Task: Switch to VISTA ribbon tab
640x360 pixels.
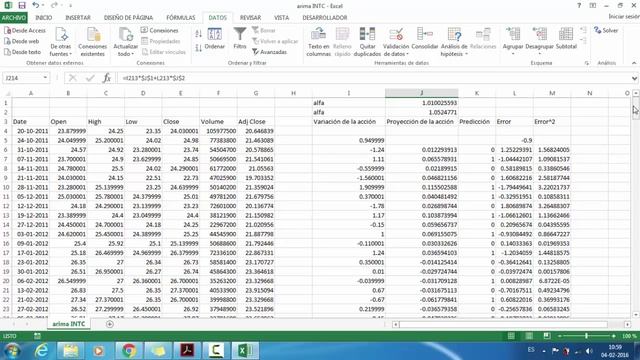Action: [x=281, y=18]
